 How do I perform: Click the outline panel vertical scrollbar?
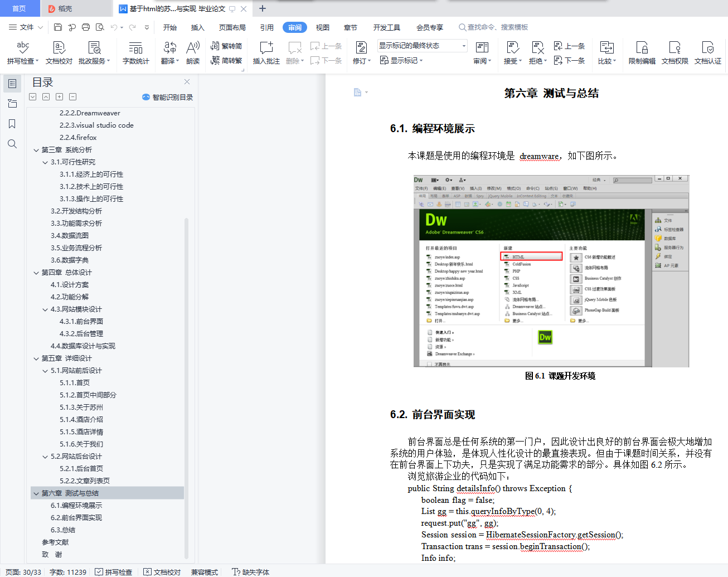(186, 387)
